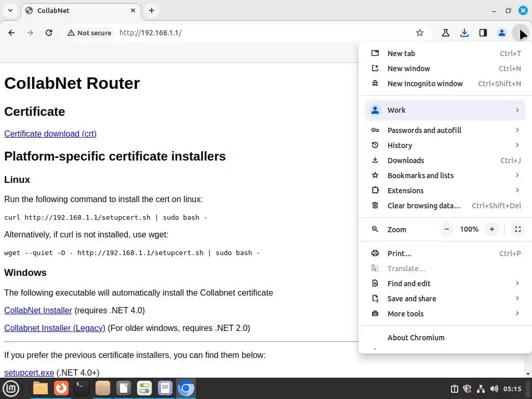
Task: Expand the Extensions submenu
Action: (445, 190)
